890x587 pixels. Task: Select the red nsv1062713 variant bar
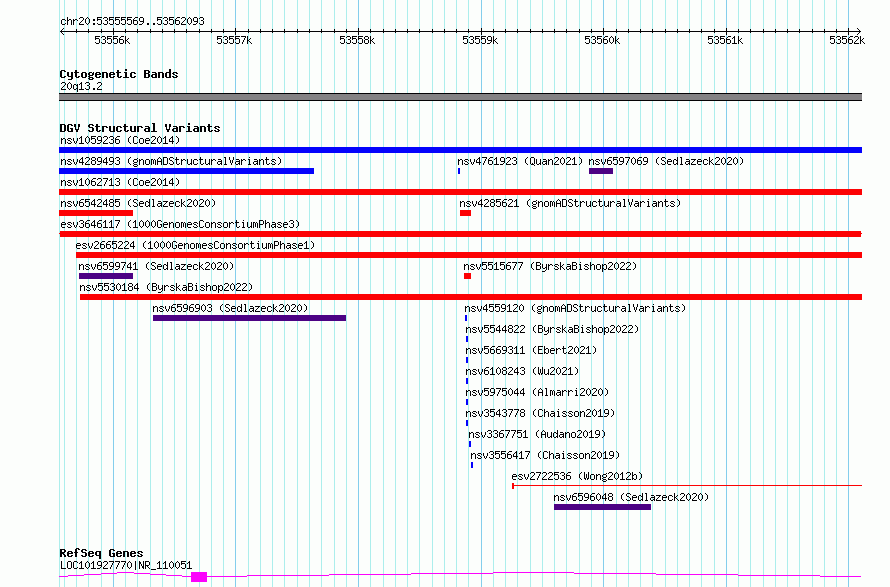pos(460,192)
